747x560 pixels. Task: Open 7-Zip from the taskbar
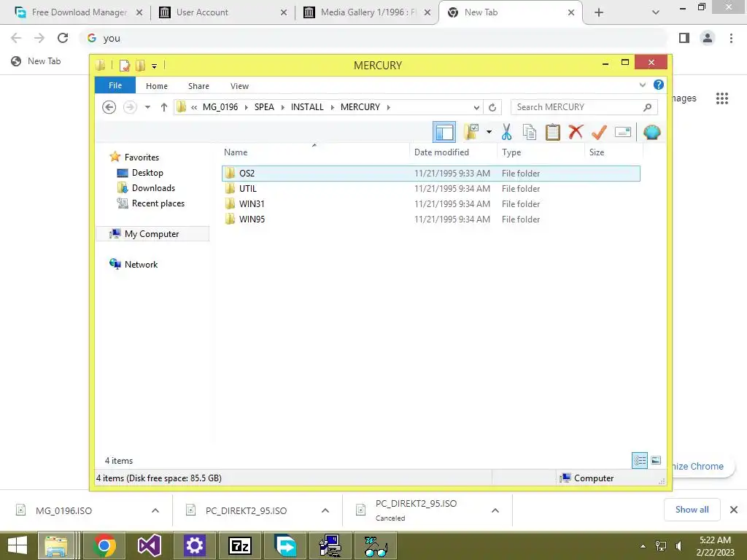[x=239, y=545]
